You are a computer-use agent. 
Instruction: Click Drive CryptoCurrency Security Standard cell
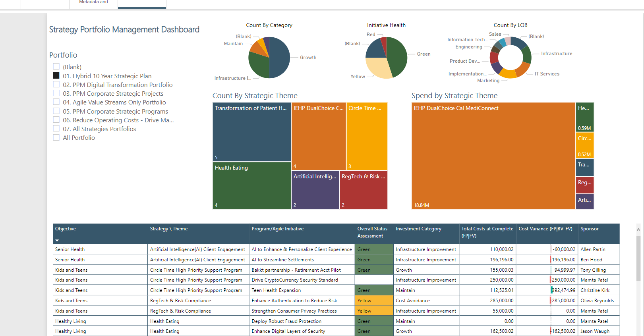pos(302,280)
